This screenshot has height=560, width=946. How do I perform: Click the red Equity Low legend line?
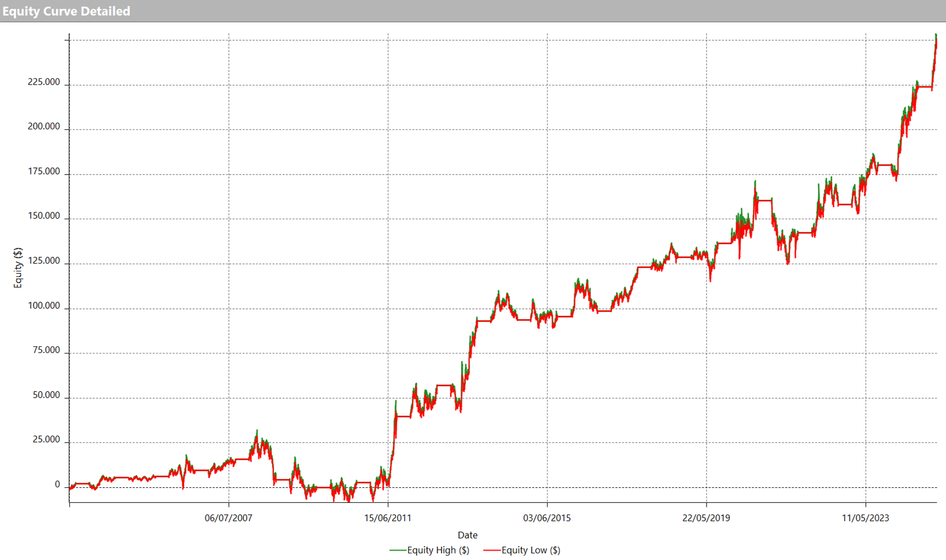pos(492,550)
